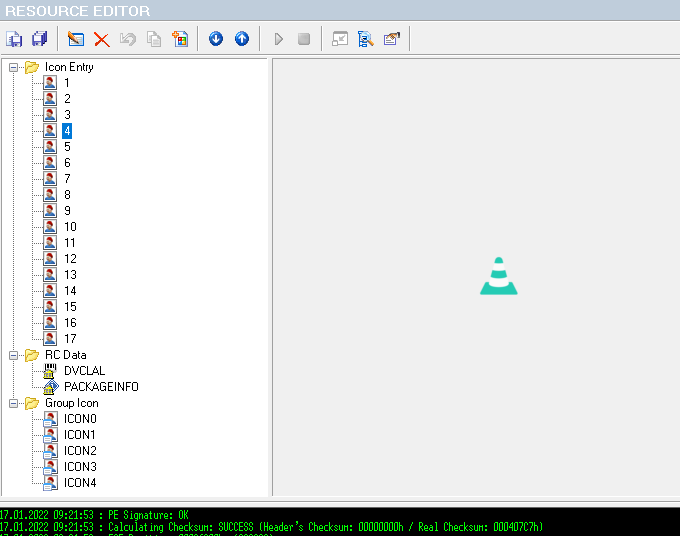680x536 pixels.
Task: Add a new resource with plus icon
Action: click(x=180, y=39)
